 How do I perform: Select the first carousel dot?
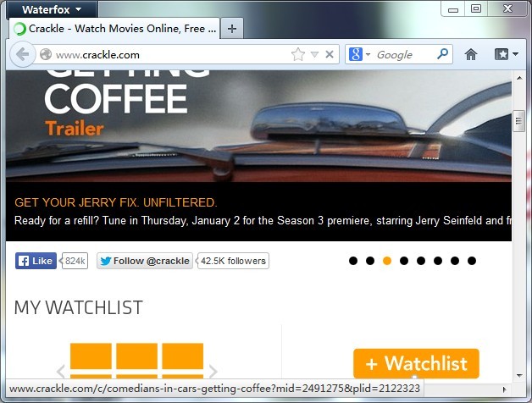click(353, 261)
